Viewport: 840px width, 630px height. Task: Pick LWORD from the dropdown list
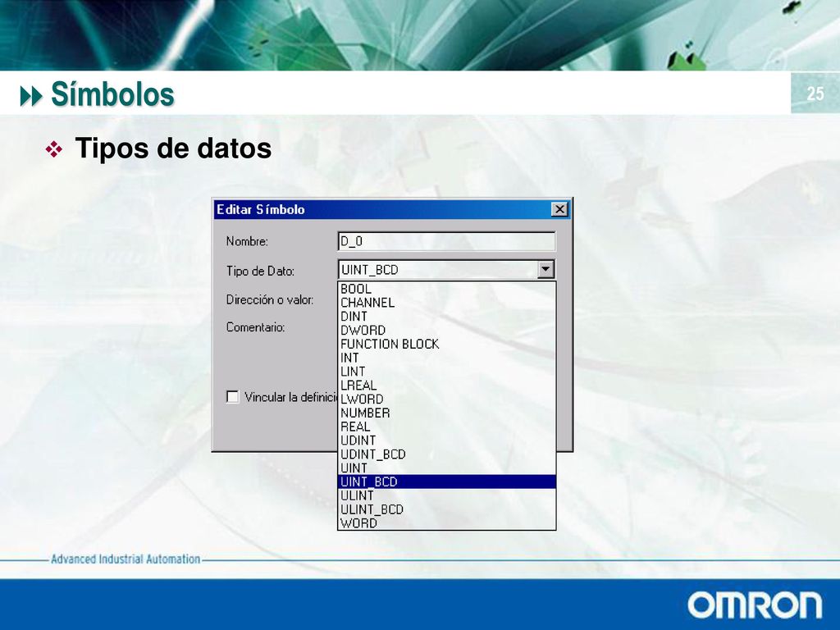447,399
